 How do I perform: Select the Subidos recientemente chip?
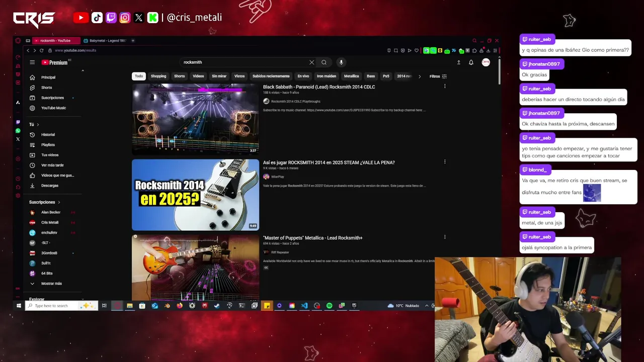[x=271, y=76]
